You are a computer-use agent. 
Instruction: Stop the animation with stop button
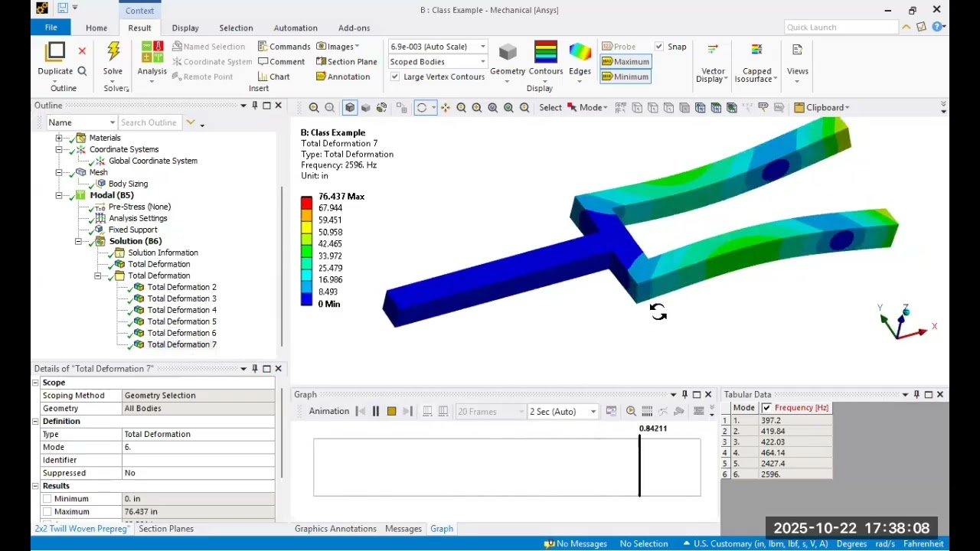pos(391,412)
